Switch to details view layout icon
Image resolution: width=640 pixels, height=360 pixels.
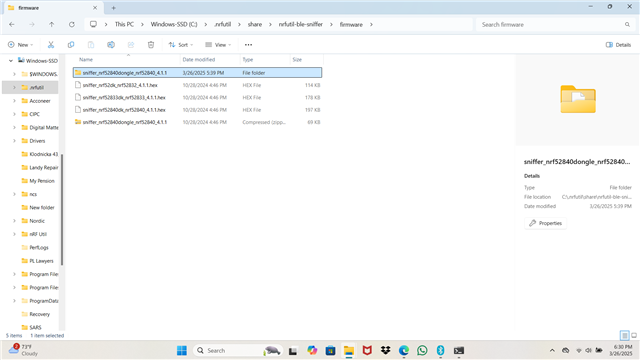(624, 336)
